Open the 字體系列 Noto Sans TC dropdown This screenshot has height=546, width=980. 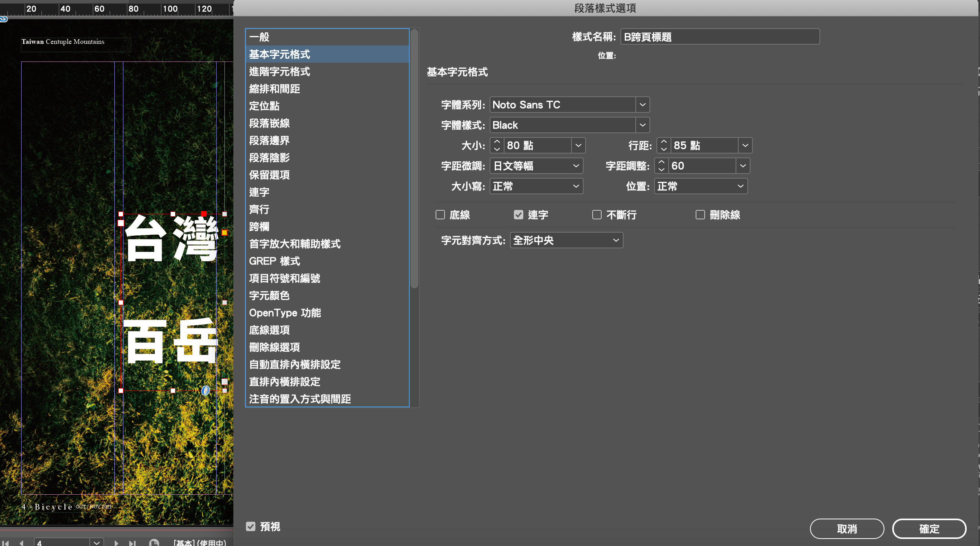tap(642, 105)
